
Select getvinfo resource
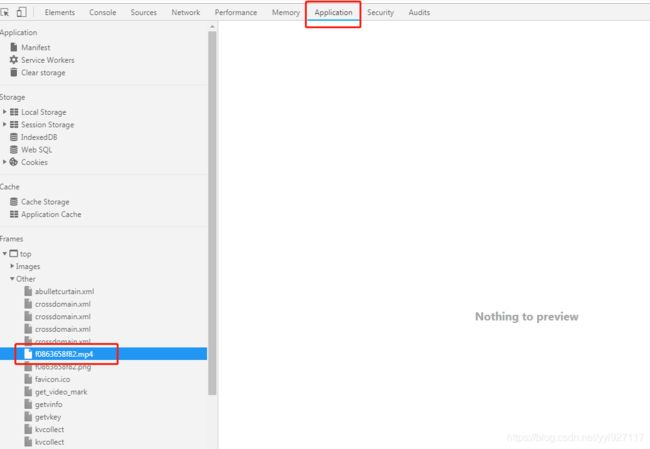click(49, 404)
